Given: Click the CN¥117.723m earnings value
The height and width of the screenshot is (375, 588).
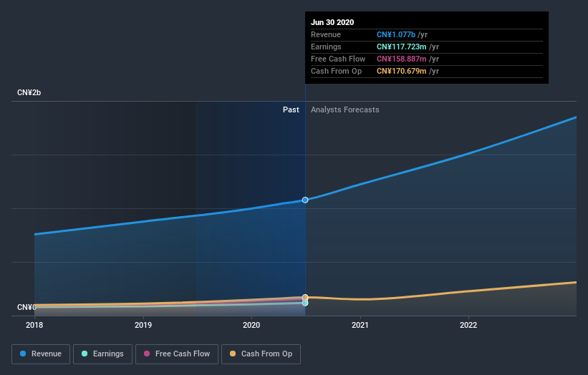Looking at the screenshot, I should tap(402, 47).
